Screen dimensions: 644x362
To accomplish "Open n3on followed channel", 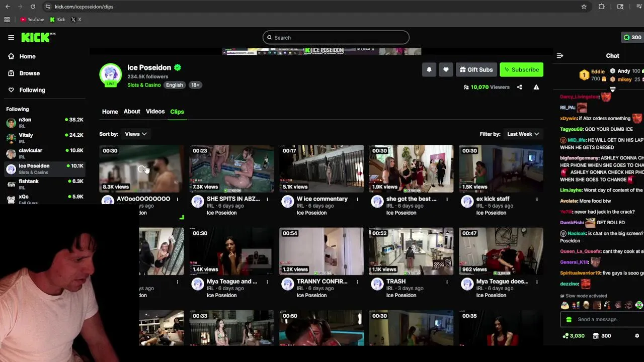I will coord(44,123).
